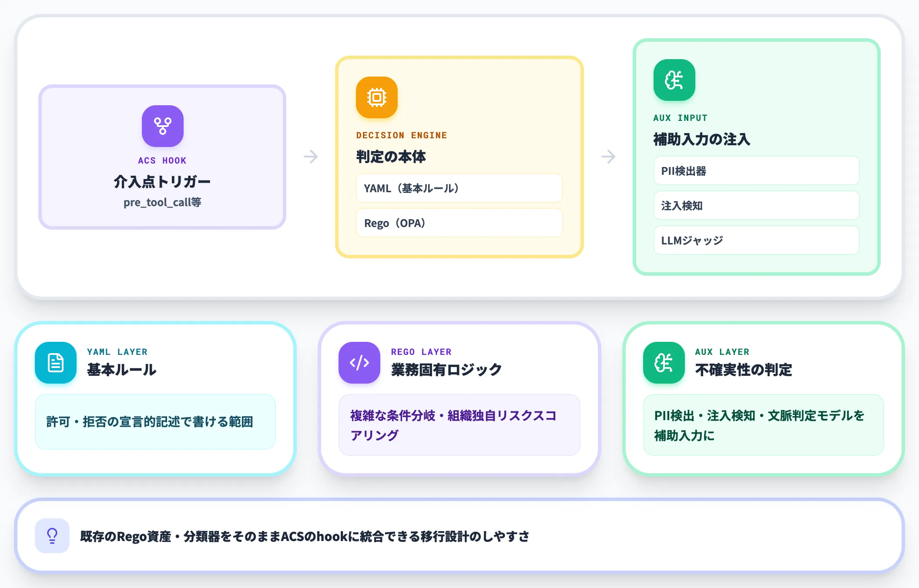Select the YAML（基本ルール） item
The image size is (919, 588).
[459, 188]
